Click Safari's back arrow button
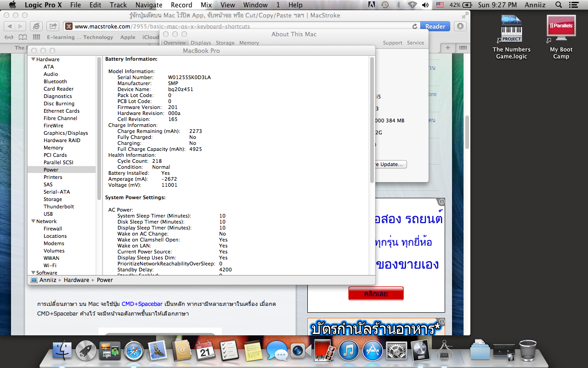Image resolution: width=588 pixels, height=368 pixels. tap(10, 26)
